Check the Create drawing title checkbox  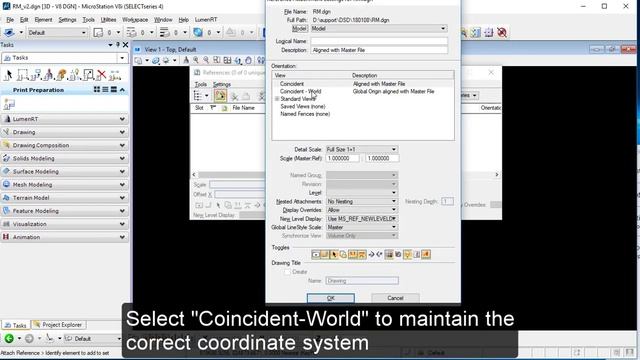click(x=287, y=272)
